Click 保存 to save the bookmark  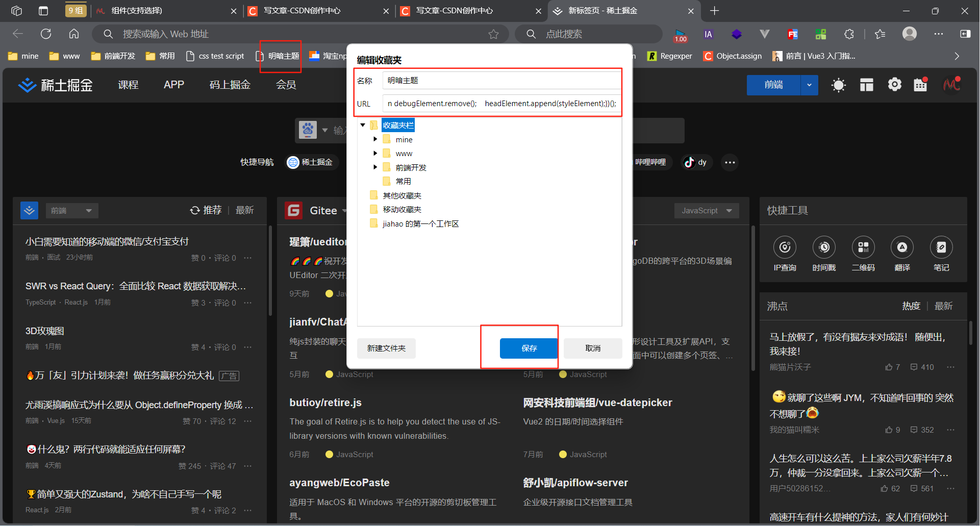[x=529, y=348]
